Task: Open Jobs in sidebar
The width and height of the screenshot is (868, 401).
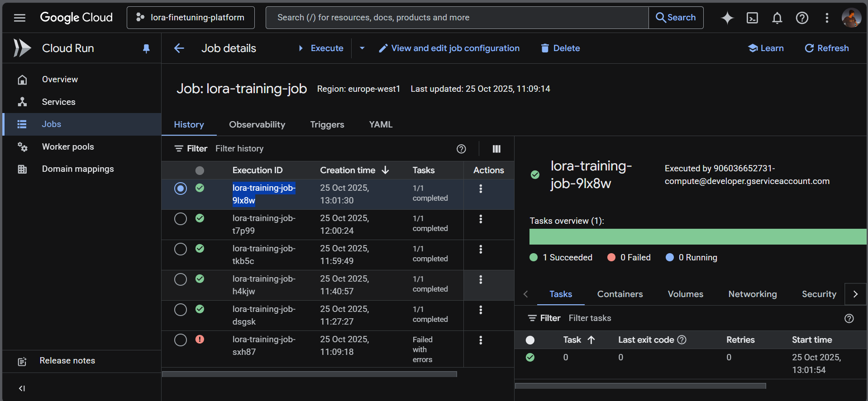Action: 82,124
